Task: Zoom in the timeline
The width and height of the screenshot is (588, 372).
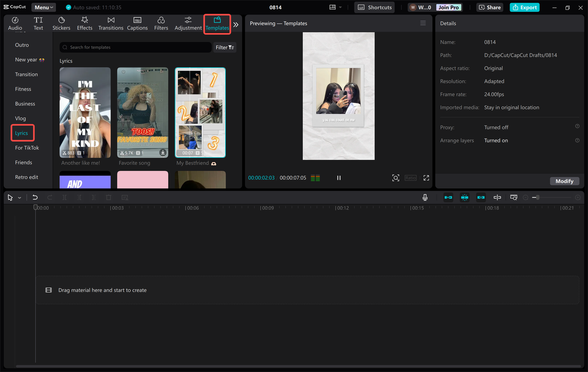Action: point(577,197)
